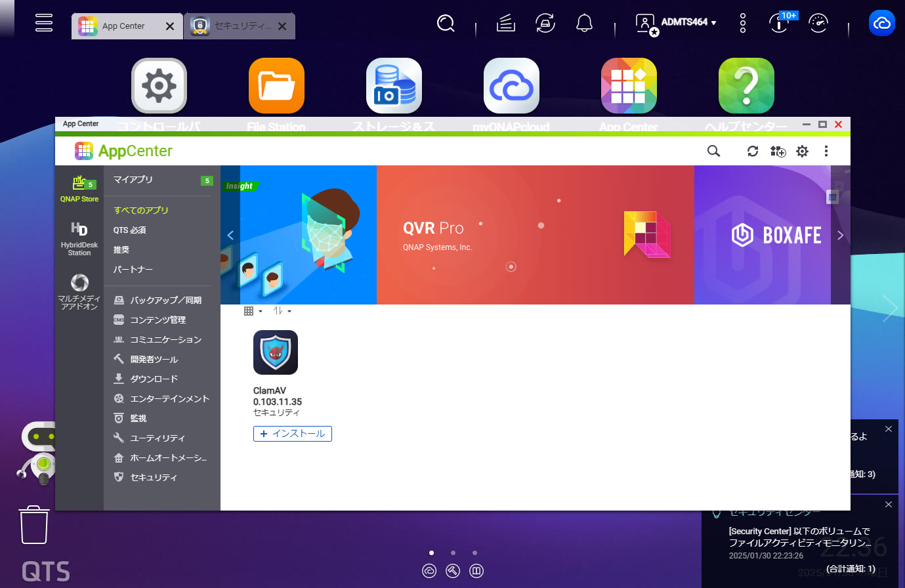Open the system info icon with 10+ badge
This screenshot has width=905, height=588.
click(780, 24)
